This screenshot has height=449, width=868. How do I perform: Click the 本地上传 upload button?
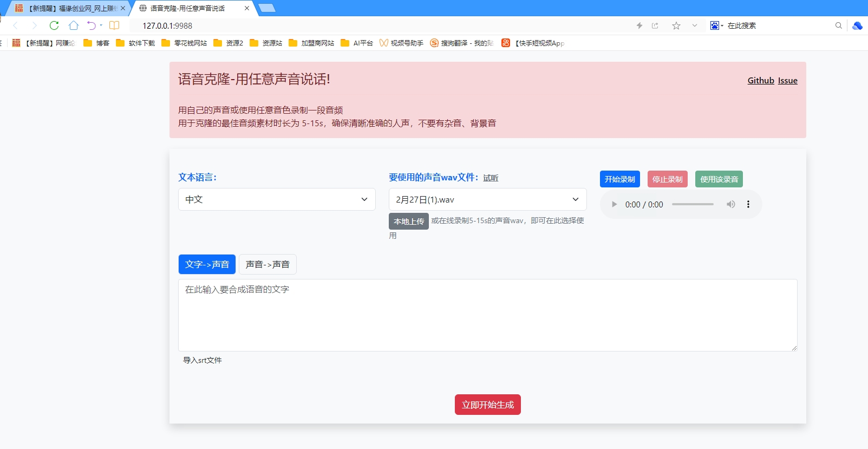coord(409,221)
